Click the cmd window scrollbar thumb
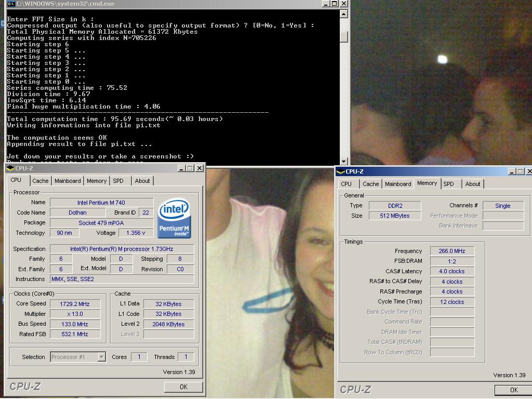Image resolution: width=532 pixels, height=399 pixels. [x=344, y=37]
